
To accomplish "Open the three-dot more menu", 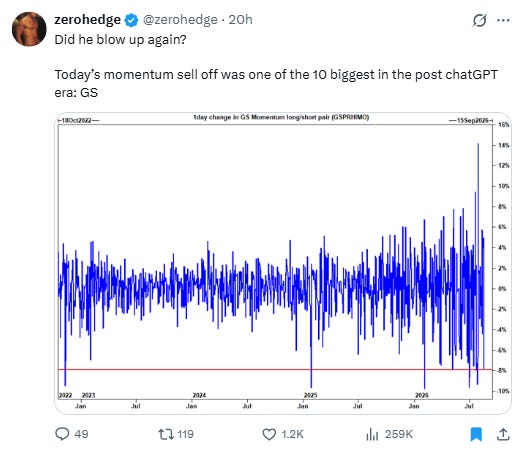I will coord(503,20).
